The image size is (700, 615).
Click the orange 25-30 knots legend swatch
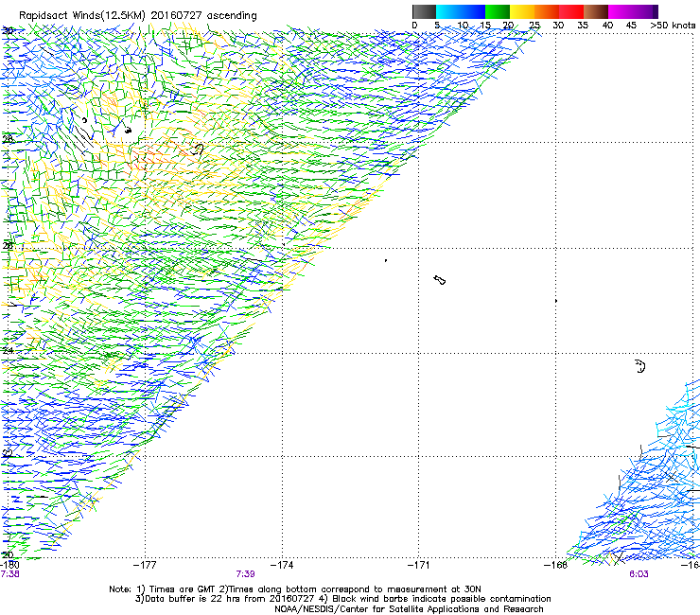(x=547, y=11)
